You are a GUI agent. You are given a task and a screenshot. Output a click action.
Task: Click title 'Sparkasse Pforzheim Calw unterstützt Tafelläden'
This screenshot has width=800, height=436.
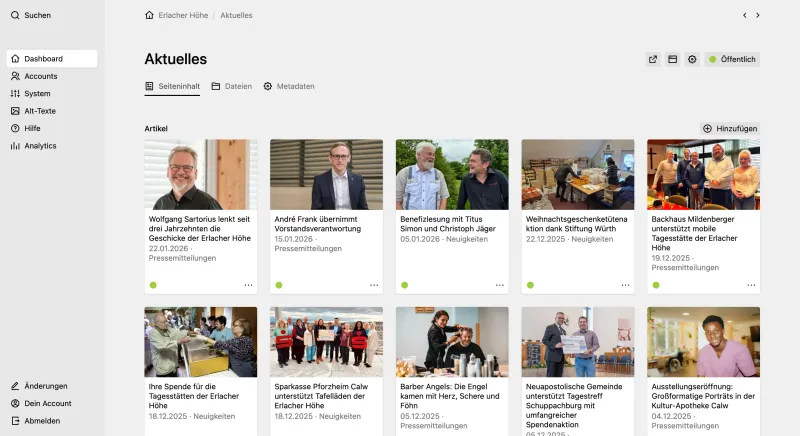pyautogui.click(x=321, y=396)
